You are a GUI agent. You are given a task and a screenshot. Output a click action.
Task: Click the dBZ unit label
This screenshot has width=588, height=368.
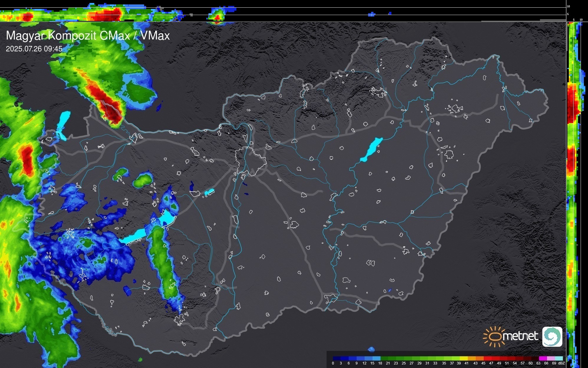click(561, 363)
